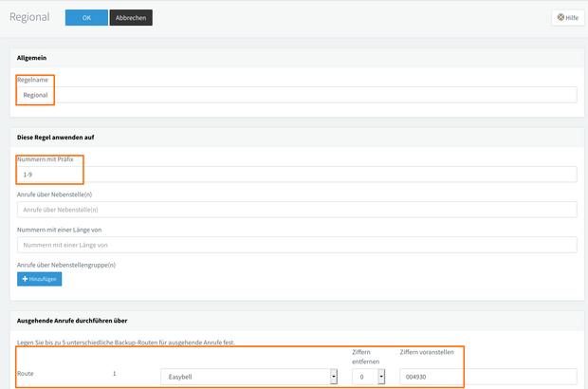This screenshot has height=389, width=588.
Task: Click the Regional page title
Action: click(29, 17)
